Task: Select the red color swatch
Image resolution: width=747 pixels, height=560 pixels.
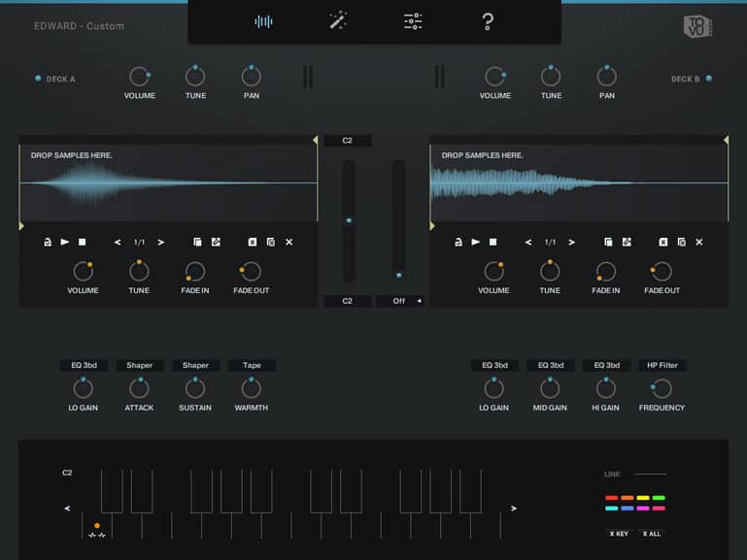Action: pos(612,498)
